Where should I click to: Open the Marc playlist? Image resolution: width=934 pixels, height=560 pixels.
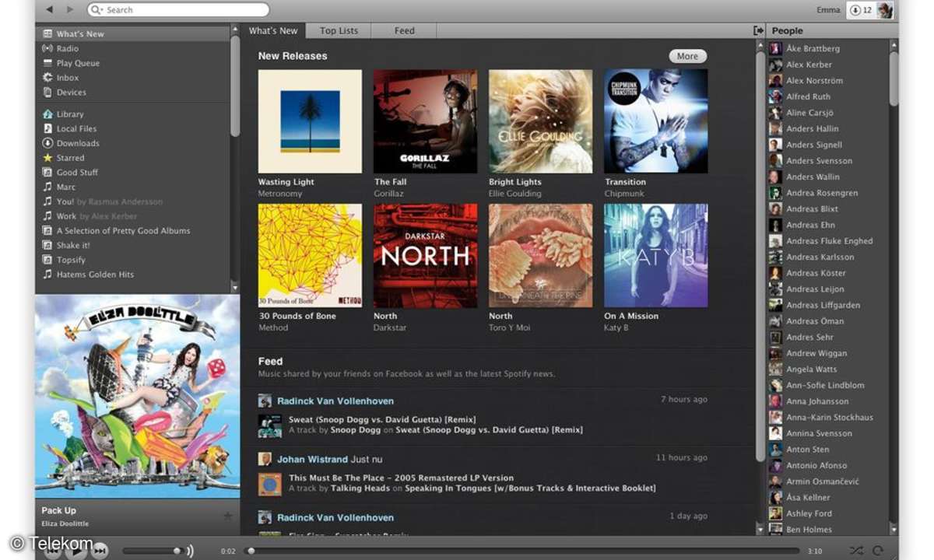pyautogui.click(x=132, y=187)
